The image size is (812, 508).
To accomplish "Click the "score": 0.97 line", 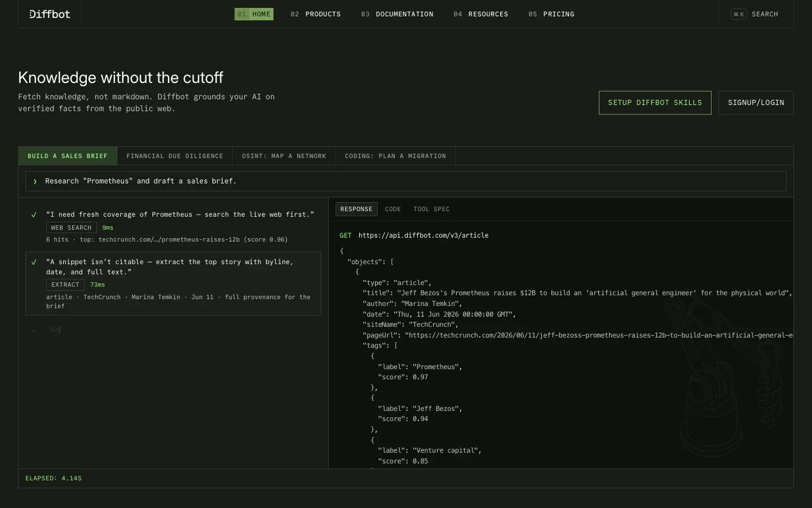I will tap(403, 377).
